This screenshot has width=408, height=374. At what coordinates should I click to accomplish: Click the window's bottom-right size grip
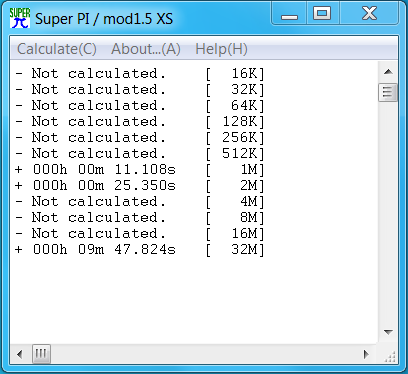[389, 356]
